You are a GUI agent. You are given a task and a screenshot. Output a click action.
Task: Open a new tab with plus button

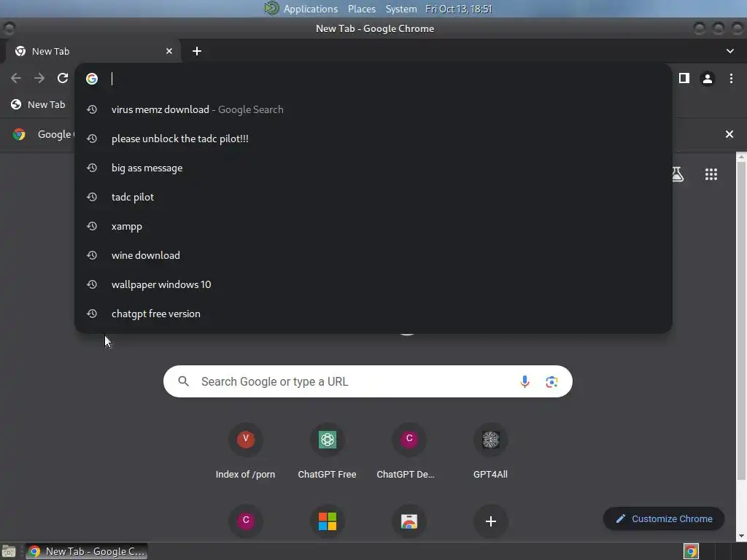coord(197,51)
